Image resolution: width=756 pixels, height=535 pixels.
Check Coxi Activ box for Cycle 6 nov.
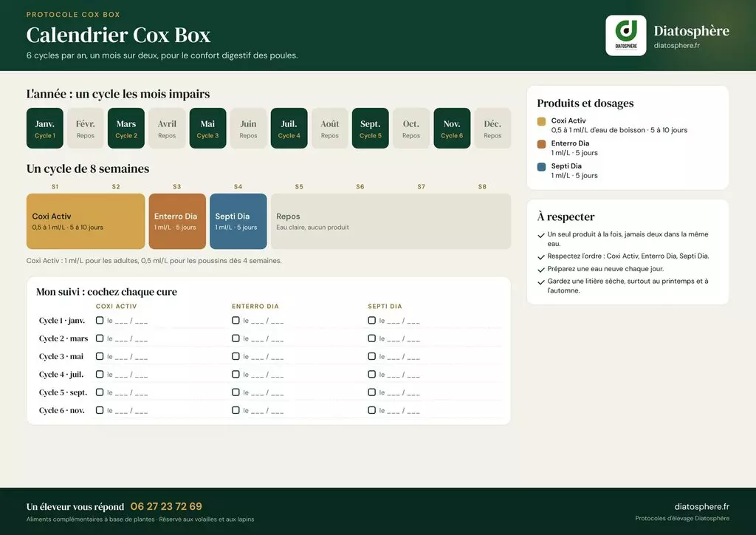tap(100, 410)
